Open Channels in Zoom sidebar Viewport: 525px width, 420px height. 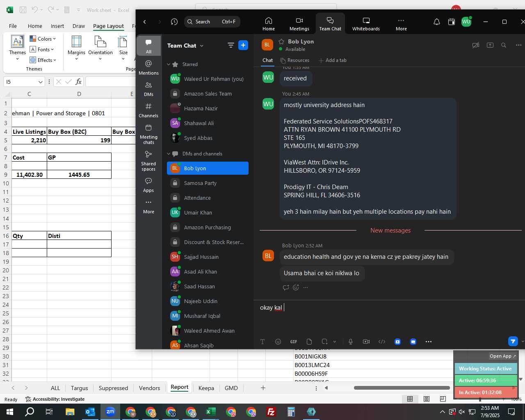coord(148,110)
